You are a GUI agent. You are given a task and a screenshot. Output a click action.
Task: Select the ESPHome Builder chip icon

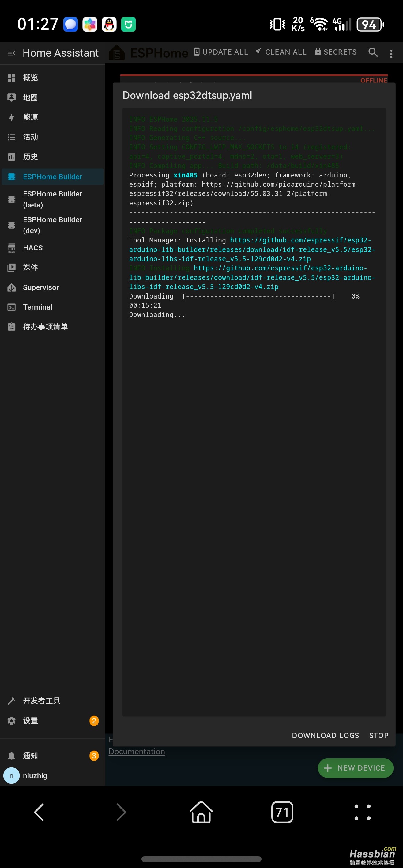click(11, 177)
